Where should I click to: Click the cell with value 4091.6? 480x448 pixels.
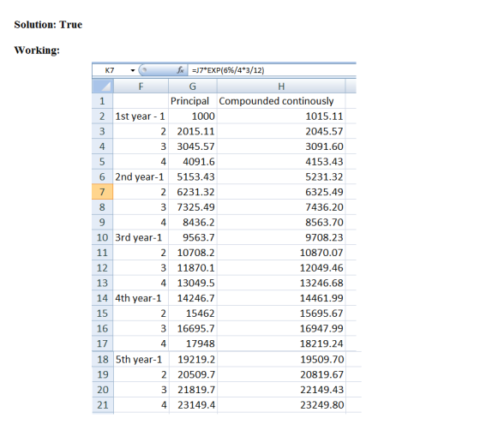click(x=193, y=162)
